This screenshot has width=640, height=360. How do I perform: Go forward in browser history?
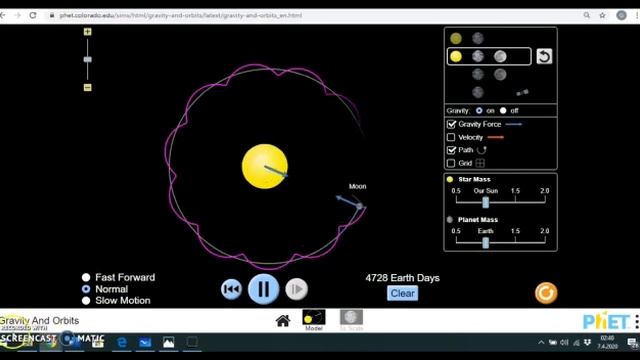tap(18, 15)
